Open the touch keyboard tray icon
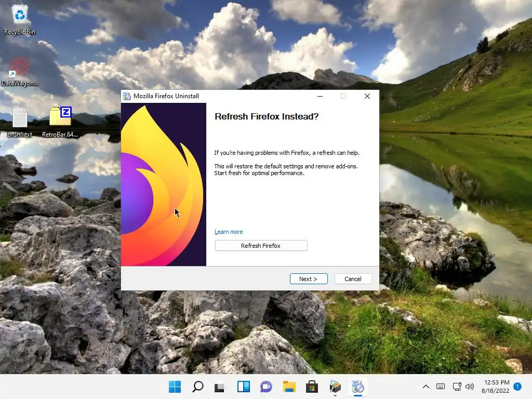This screenshot has width=532, height=399. point(441,387)
